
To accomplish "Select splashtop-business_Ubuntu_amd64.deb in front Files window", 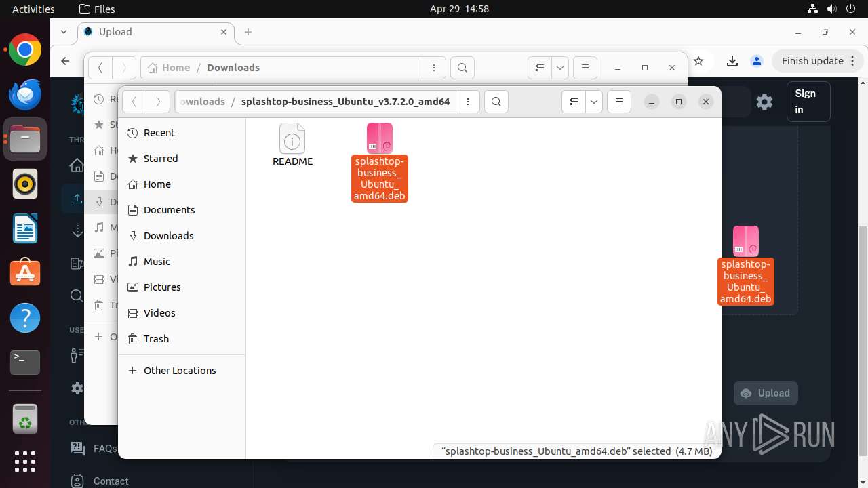I will 380,161.
